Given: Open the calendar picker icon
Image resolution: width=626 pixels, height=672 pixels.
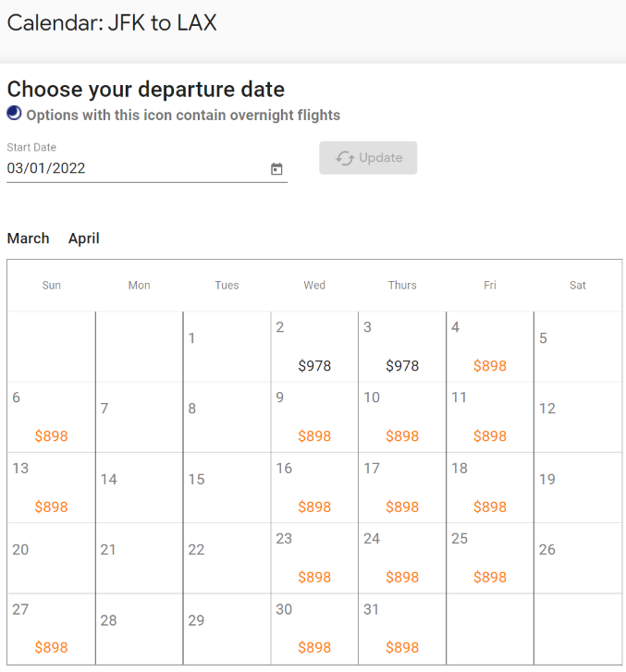Looking at the screenshot, I should pos(276,169).
